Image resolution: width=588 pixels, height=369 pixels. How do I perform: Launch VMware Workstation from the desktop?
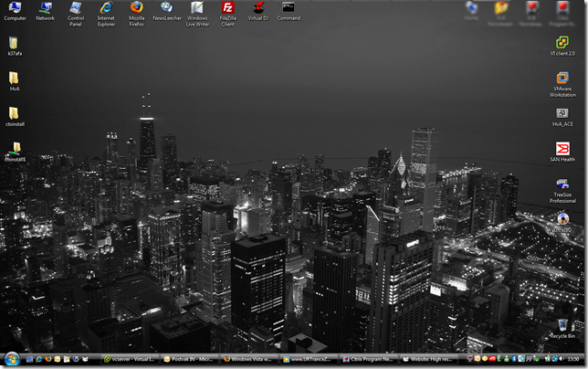(x=562, y=84)
